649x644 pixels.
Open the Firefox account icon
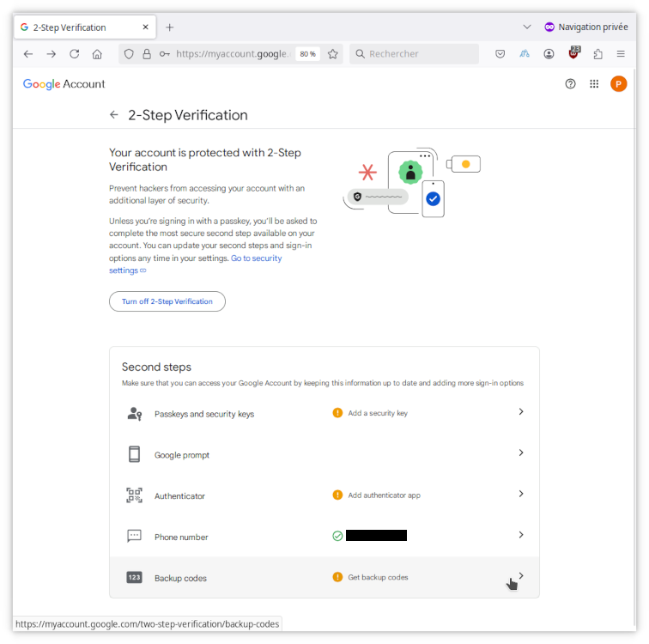click(x=549, y=54)
